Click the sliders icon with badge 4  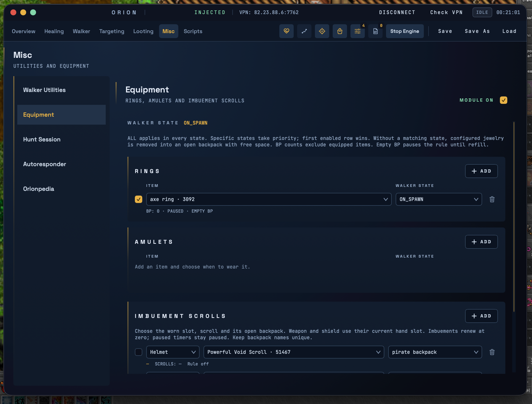[x=357, y=31]
